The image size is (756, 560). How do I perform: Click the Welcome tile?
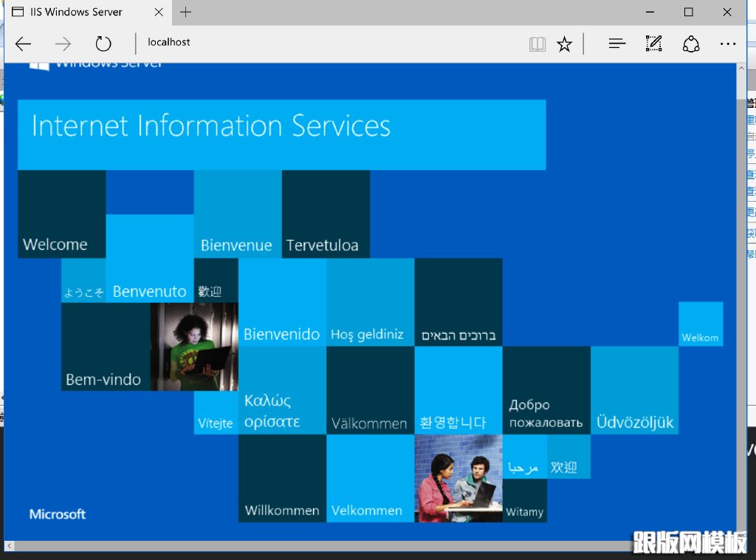(x=61, y=214)
